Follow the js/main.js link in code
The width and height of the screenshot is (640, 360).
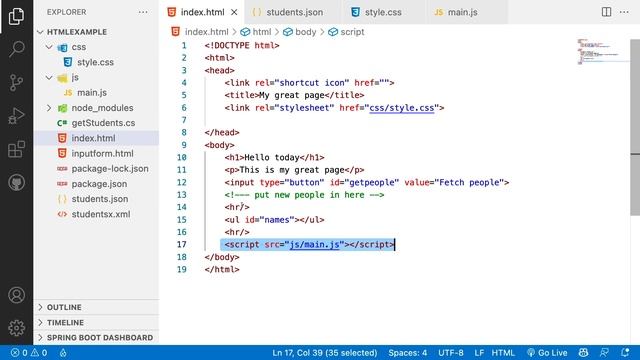click(314, 244)
